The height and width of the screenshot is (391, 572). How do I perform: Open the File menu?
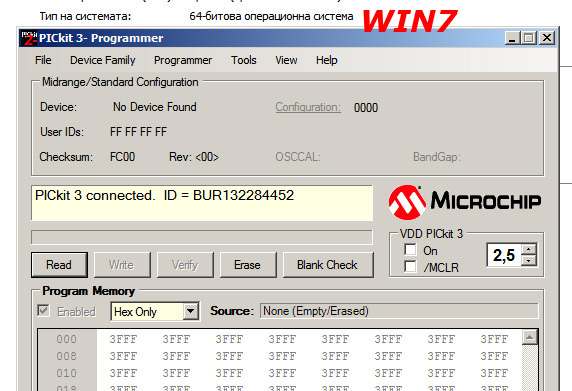[x=43, y=60]
